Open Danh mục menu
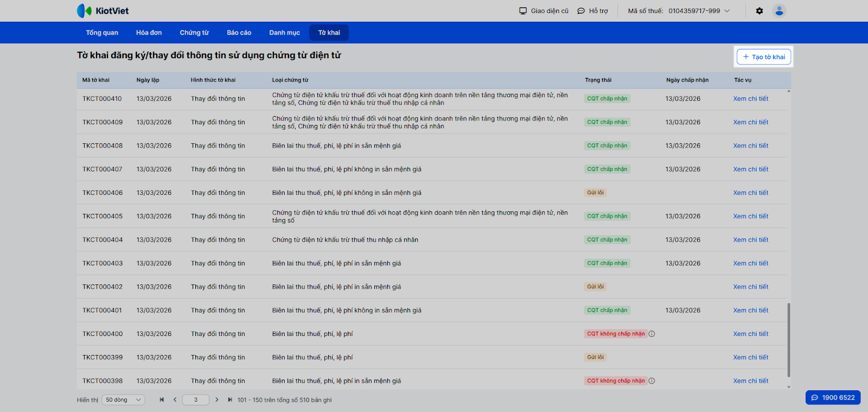Screen dimensions: 868x412 285,33
